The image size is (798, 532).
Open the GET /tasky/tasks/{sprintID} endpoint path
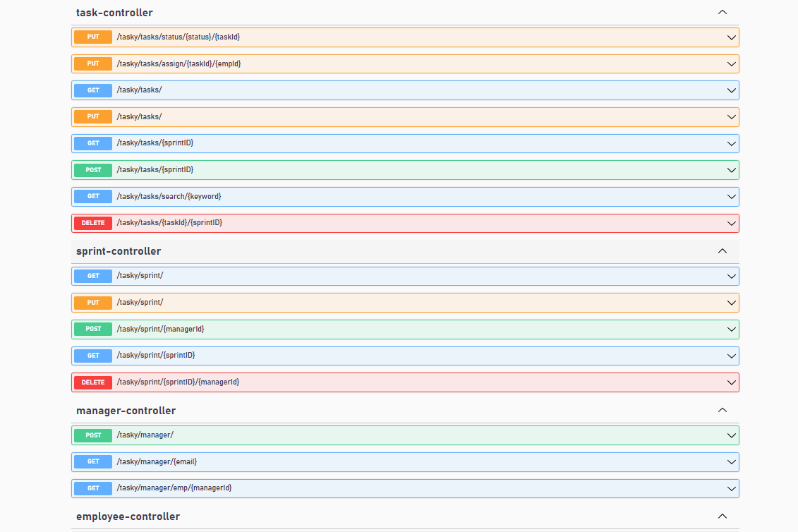tap(155, 143)
